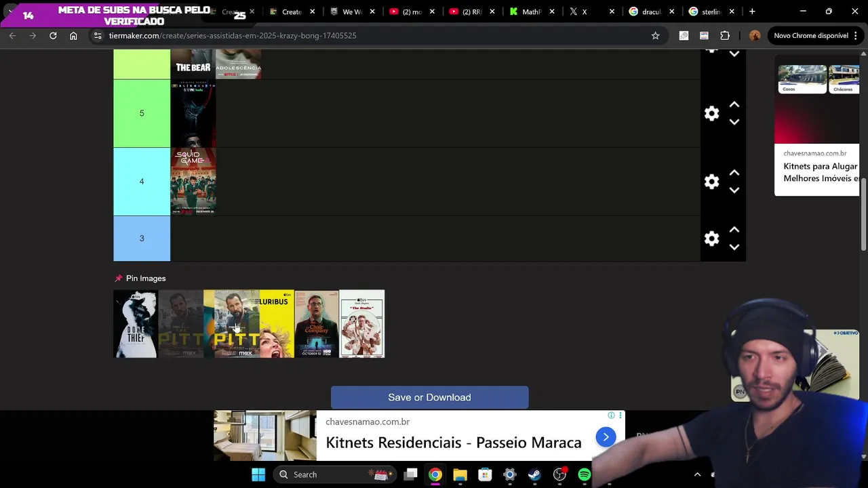Click Novo Chrome disponível update button
The width and height of the screenshot is (868, 488).
pyautogui.click(x=811, y=35)
